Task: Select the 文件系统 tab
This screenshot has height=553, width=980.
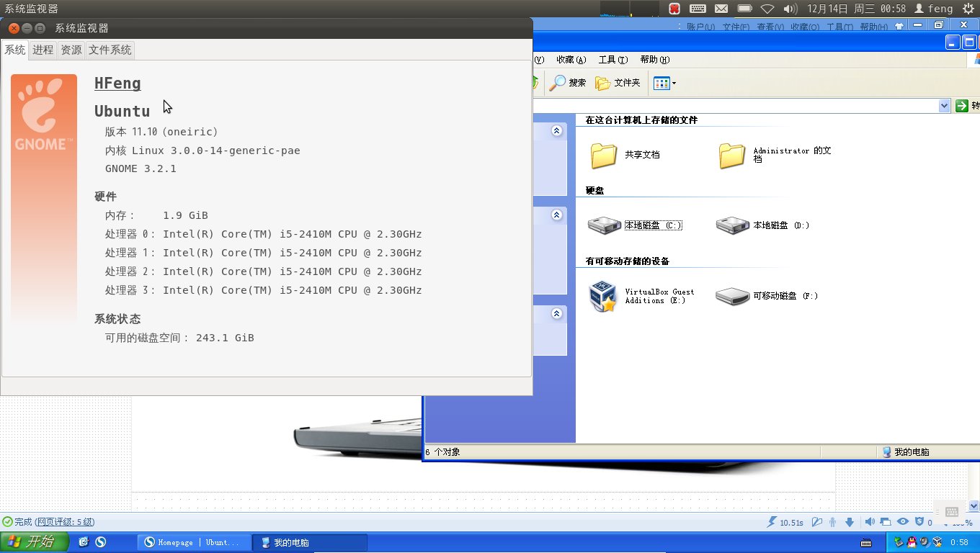Action: coord(110,50)
